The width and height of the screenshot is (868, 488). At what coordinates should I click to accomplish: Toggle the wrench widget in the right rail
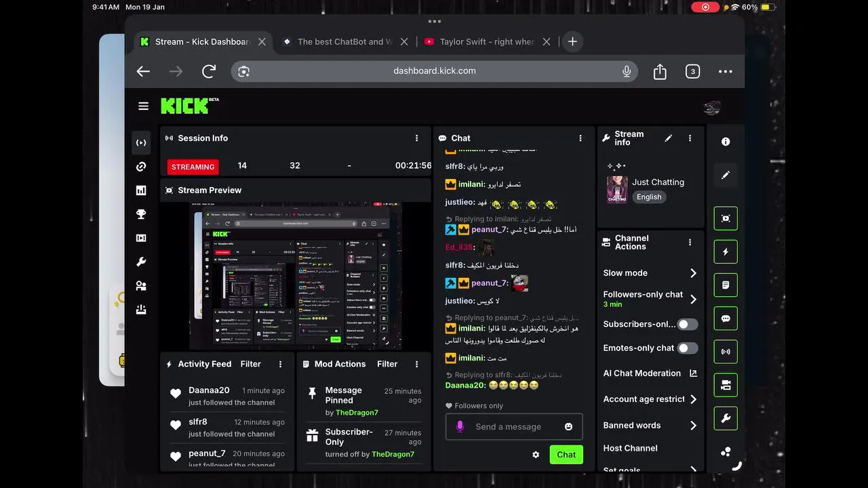coord(726,418)
